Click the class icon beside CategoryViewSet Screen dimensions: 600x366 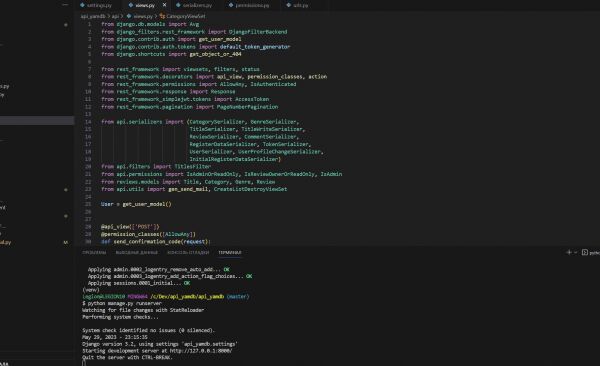pyautogui.click(x=162, y=16)
